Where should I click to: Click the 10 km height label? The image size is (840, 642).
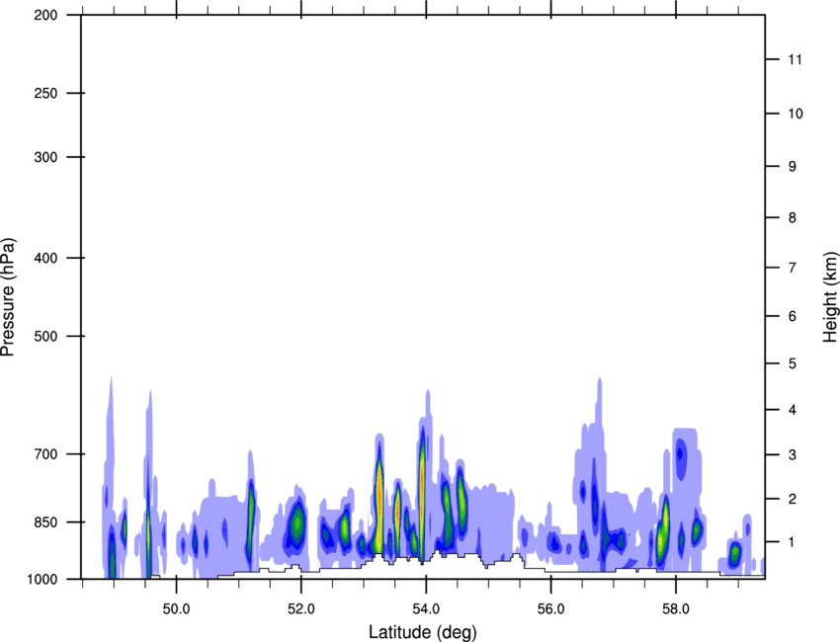click(x=796, y=114)
